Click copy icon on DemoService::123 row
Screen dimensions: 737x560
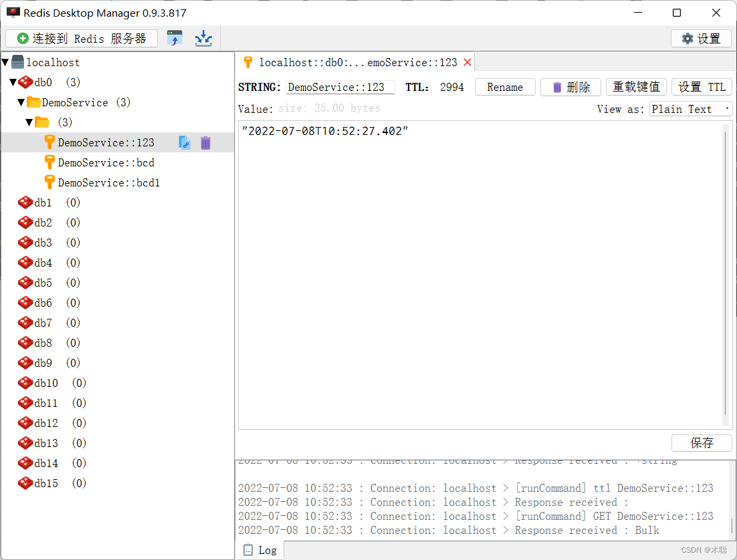click(x=185, y=142)
